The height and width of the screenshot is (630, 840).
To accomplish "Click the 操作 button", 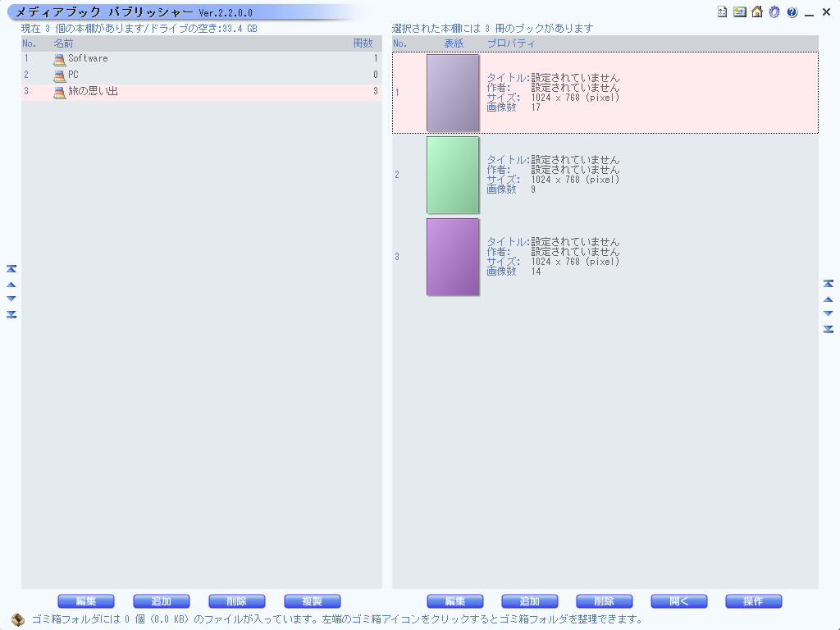I will point(753,600).
